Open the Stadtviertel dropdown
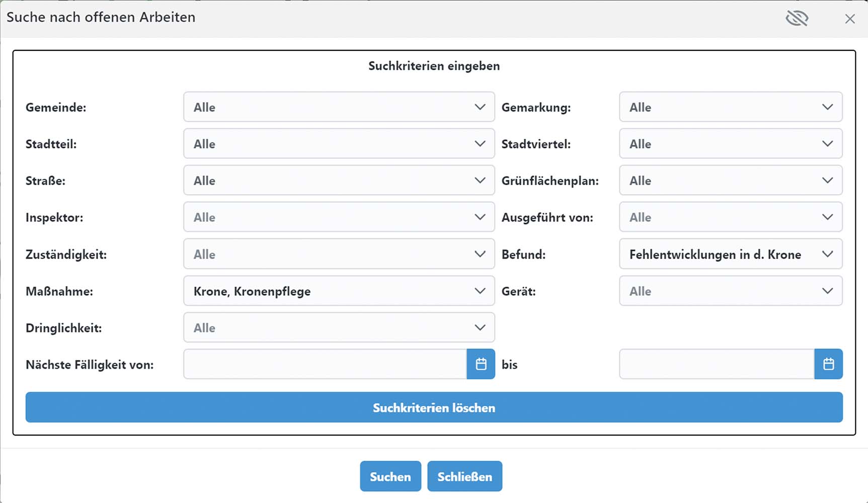The height and width of the screenshot is (503, 868). pos(730,143)
